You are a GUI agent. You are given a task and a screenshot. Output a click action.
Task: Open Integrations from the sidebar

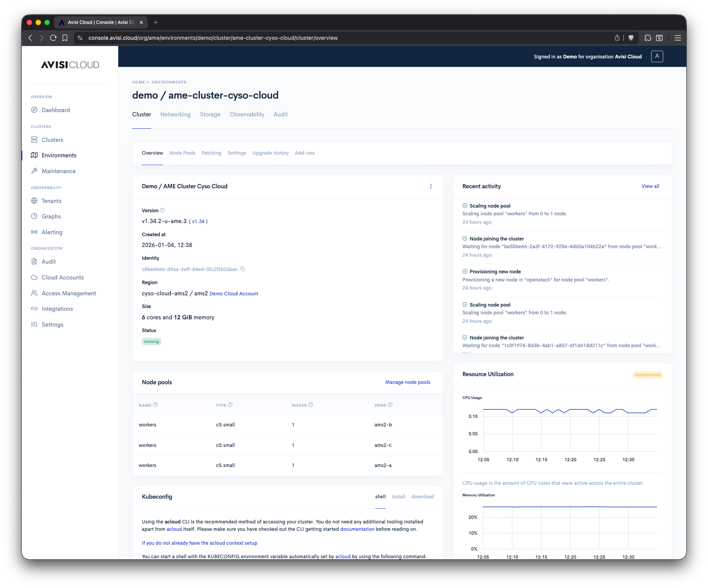[57, 308]
